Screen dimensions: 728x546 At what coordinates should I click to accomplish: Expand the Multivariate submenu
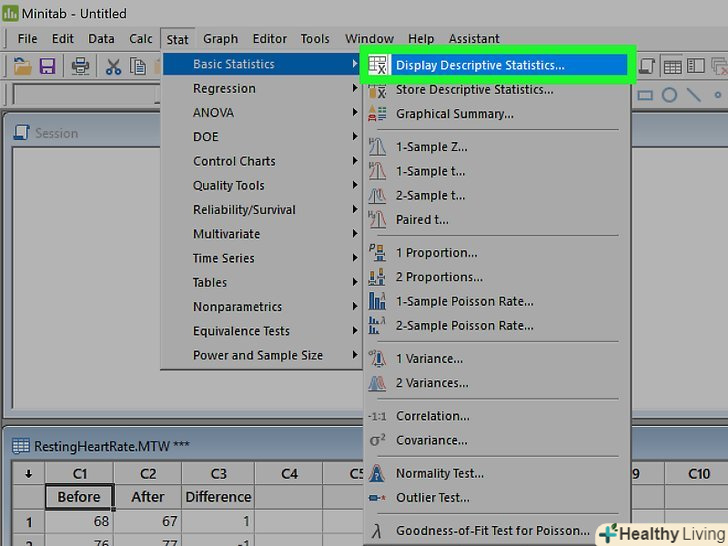[262, 234]
